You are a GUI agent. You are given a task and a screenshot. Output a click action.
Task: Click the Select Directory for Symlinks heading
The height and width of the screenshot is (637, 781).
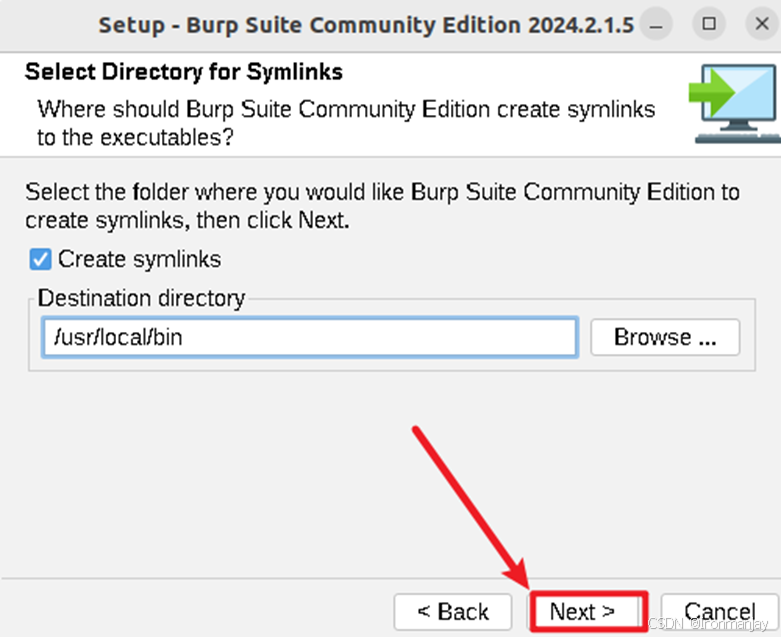coord(184,72)
